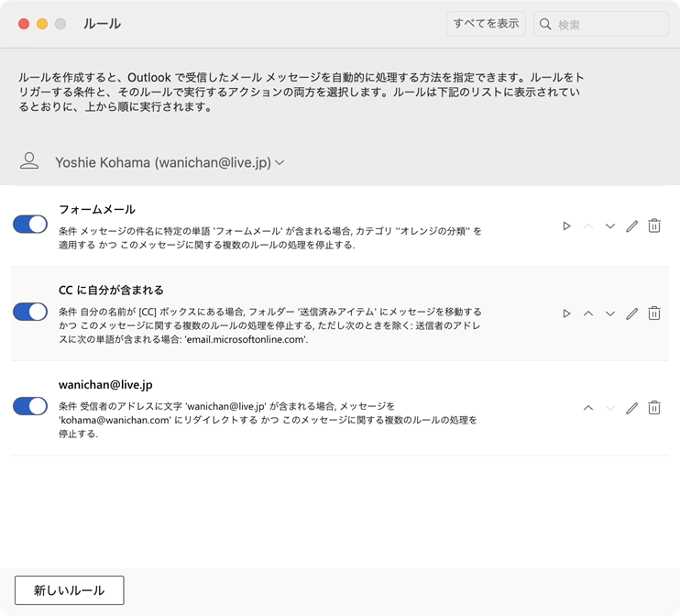Move CC に自分が含まれる rule down
The height and width of the screenshot is (616, 680).
tap(610, 313)
